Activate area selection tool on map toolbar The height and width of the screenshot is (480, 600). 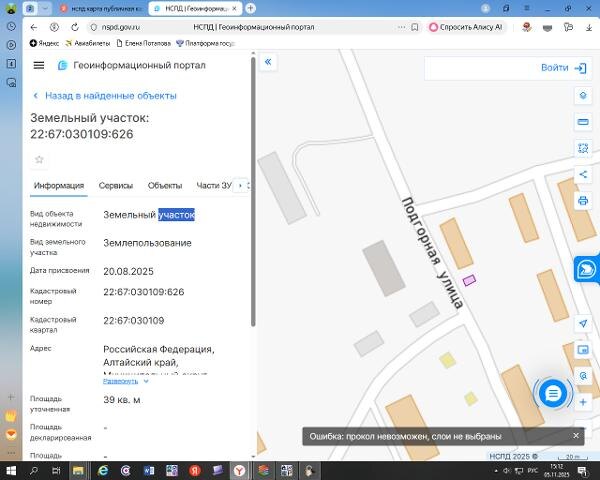[583, 148]
